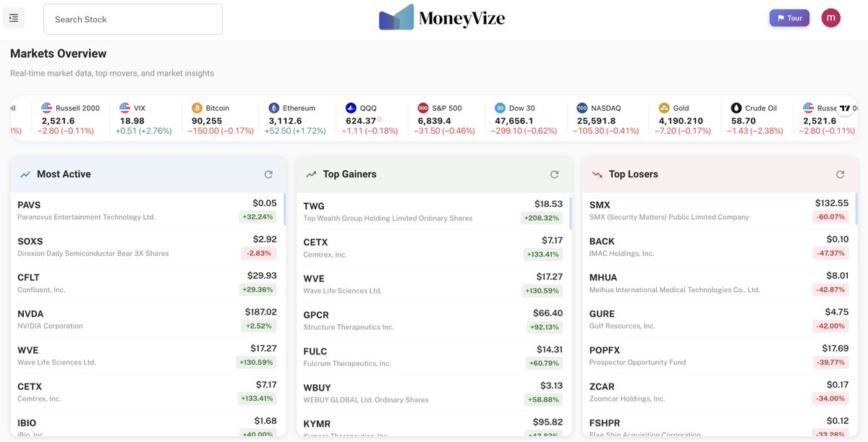The image size is (868, 442).
Task: Open PAVS in Most Active
Action: 148,211
